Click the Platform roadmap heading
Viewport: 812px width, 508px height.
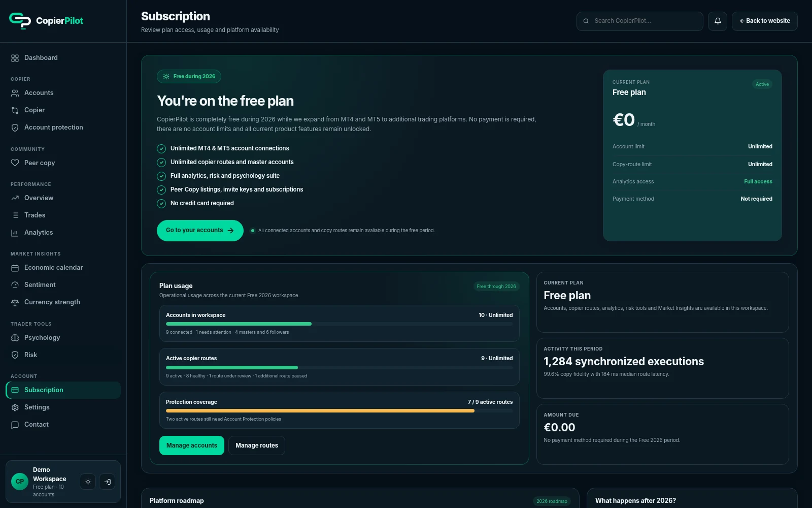(x=177, y=501)
